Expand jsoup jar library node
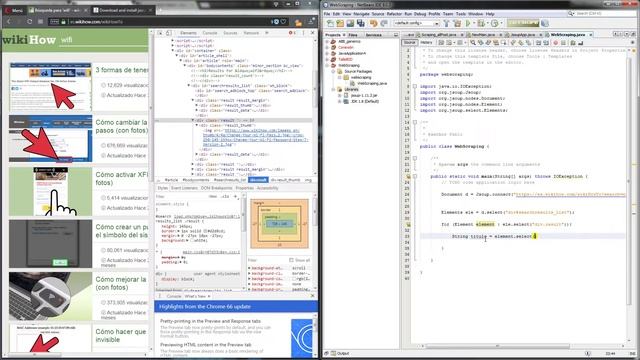Screen dimensions: 640x360 pyautogui.click(x=340, y=96)
